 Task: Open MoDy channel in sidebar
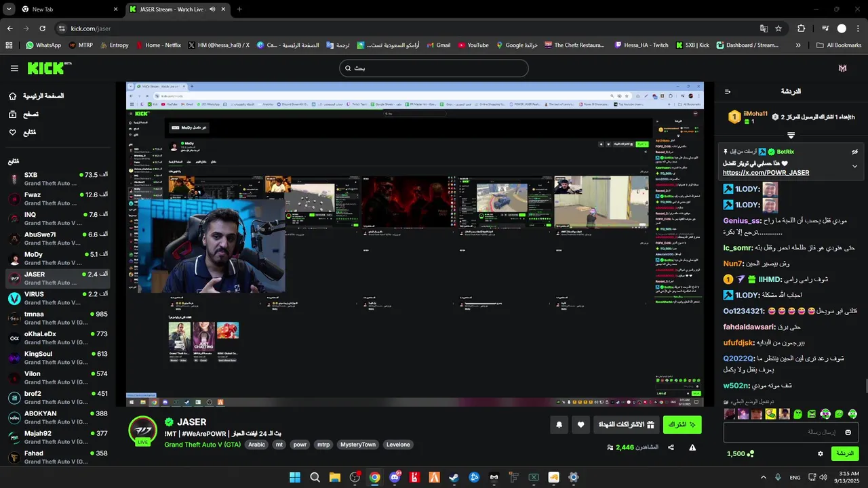pyautogui.click(x=58, y=258)
